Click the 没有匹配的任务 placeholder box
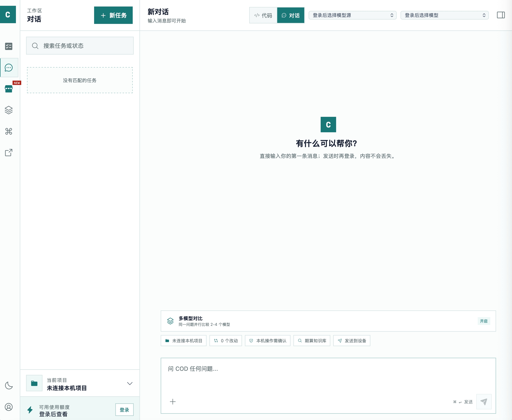Image resolution: width=512 pixels, height=420 pixels. coord(80,80)
